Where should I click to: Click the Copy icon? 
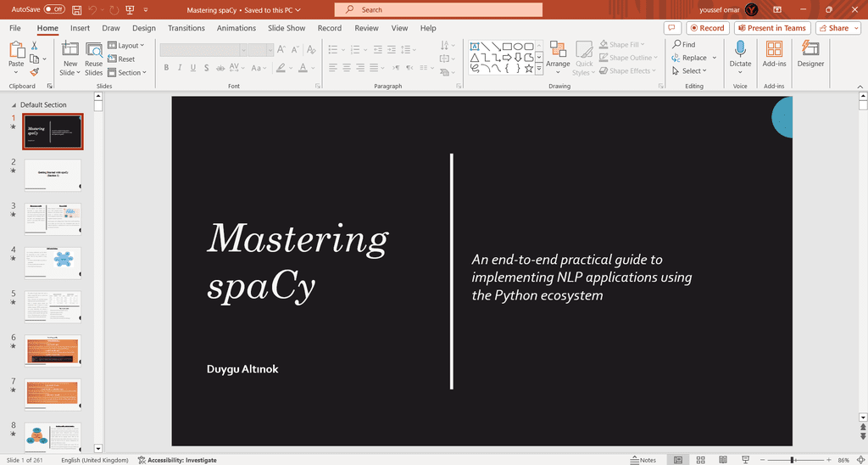tap(34, 59)
